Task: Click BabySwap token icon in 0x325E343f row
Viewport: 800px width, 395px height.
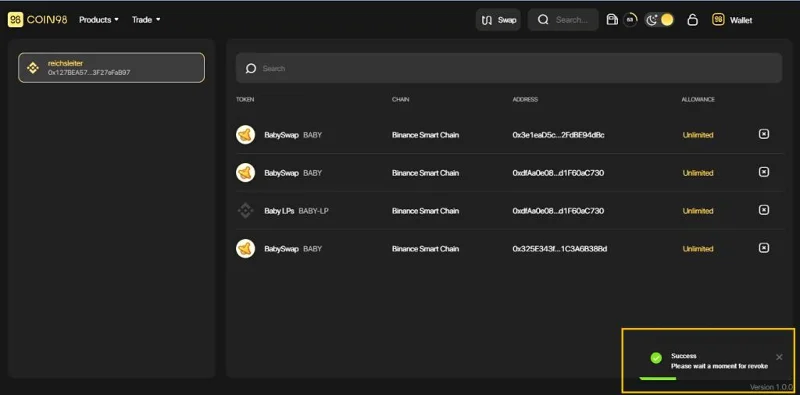Action: [245, 249]
